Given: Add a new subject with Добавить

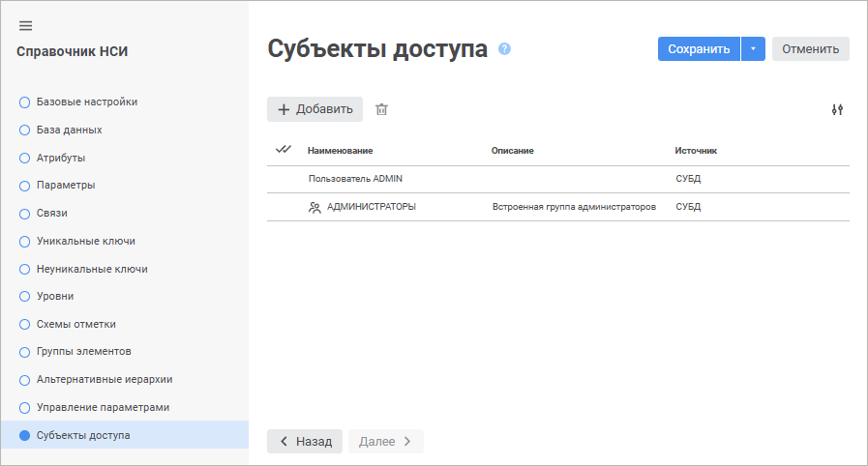Looking at the screenshot, I should point(315,109).
